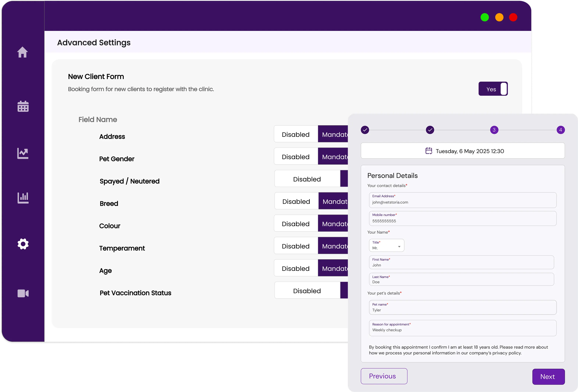The image size is (578, 392).
Task: Set Address field to Disabled
Action: (296, 134)
